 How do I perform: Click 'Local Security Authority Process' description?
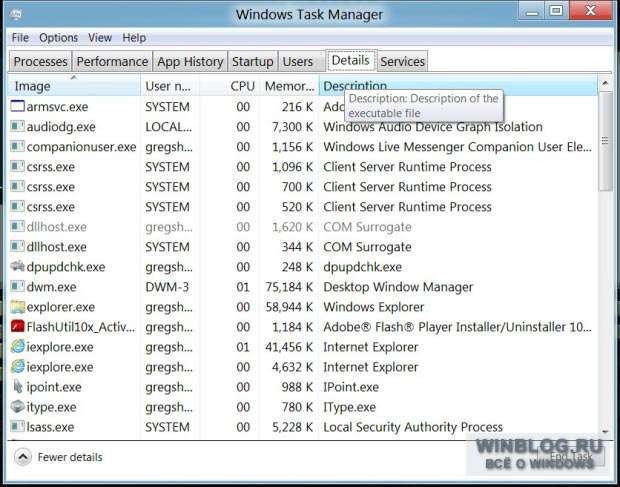click(413, 427)
